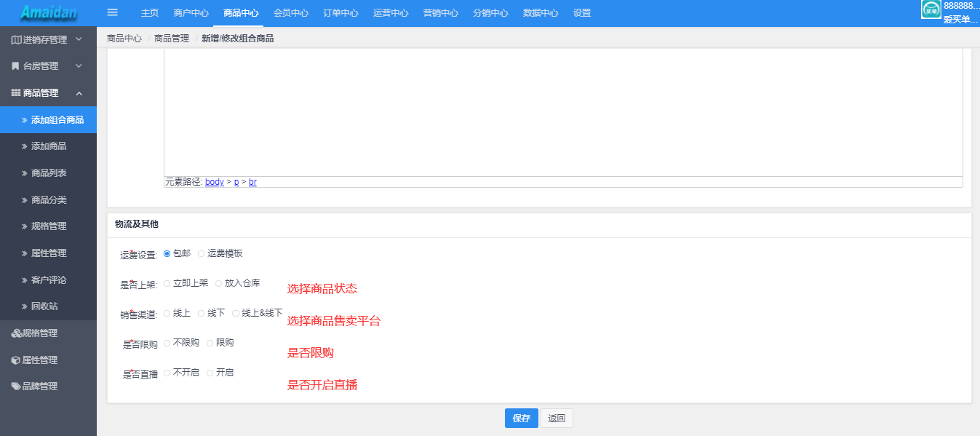Open 客户评论 sidebar item
Screen dimensions: 980x436
[x=48, y=280]
